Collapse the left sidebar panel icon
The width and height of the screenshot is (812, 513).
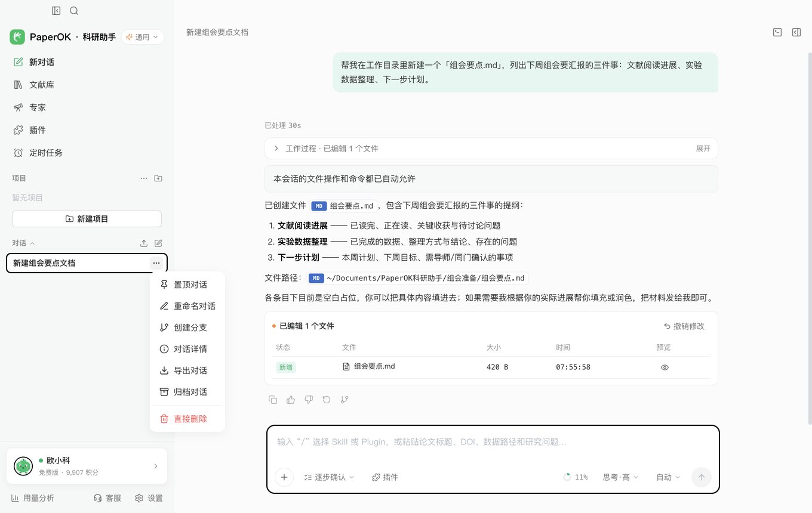pyautogui.click(x=56, y=11)
